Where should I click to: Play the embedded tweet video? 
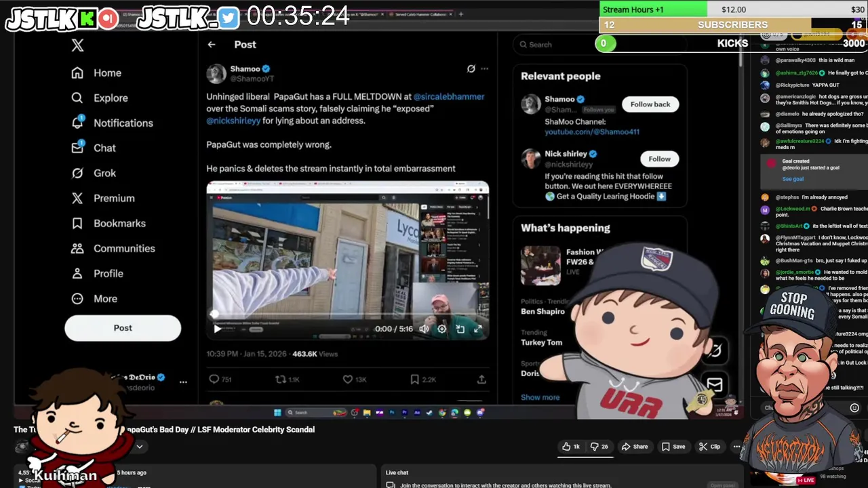[x=217, y=329]
